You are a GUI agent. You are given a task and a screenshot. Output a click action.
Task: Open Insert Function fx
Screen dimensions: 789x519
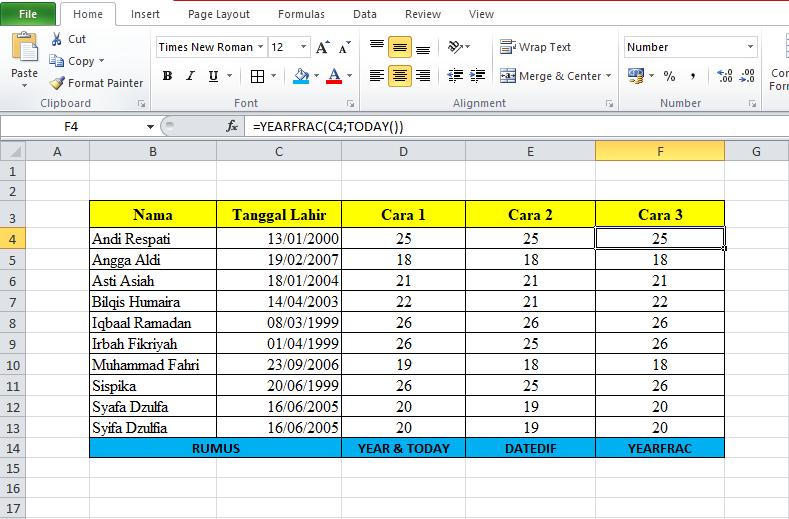pos(232,126)
